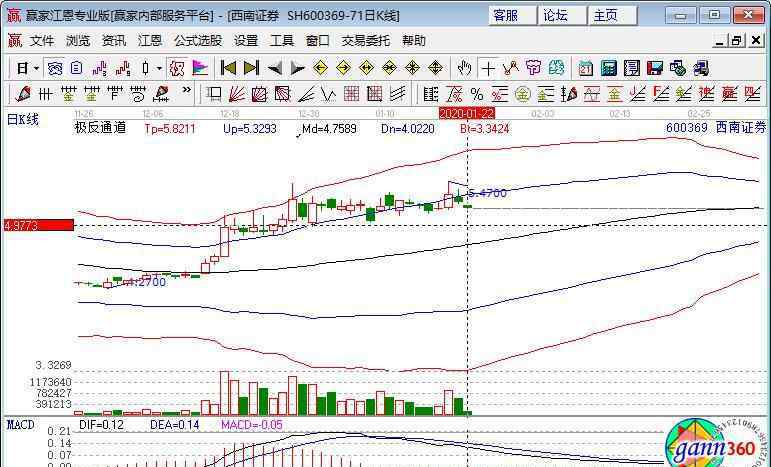Viewport: 771px width, 467px height.
Task: Select the red F angle line tool
Action: 660,93
